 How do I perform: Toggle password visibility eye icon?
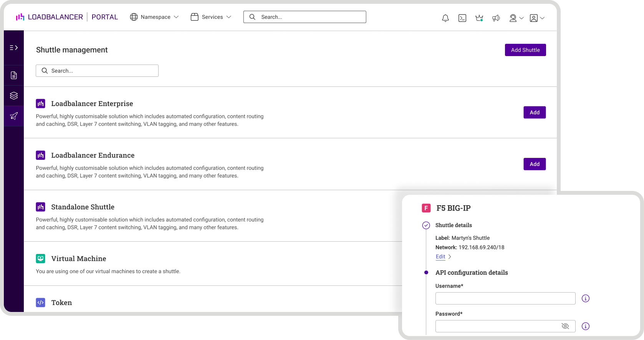pos(565,326)
